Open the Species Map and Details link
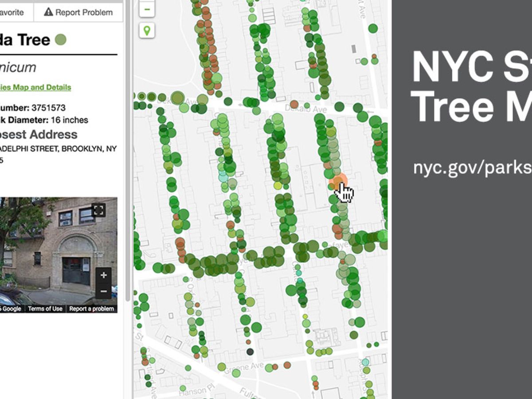 coord(35,87)
